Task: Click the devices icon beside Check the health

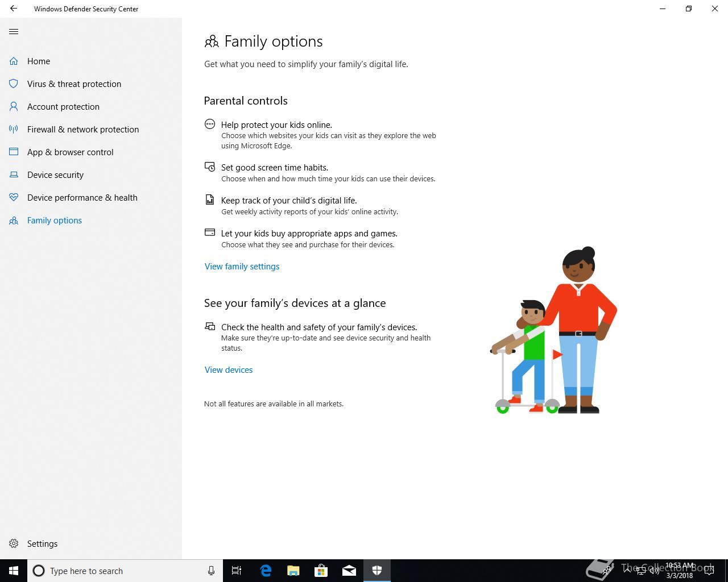Action: (x=210, y=326)
